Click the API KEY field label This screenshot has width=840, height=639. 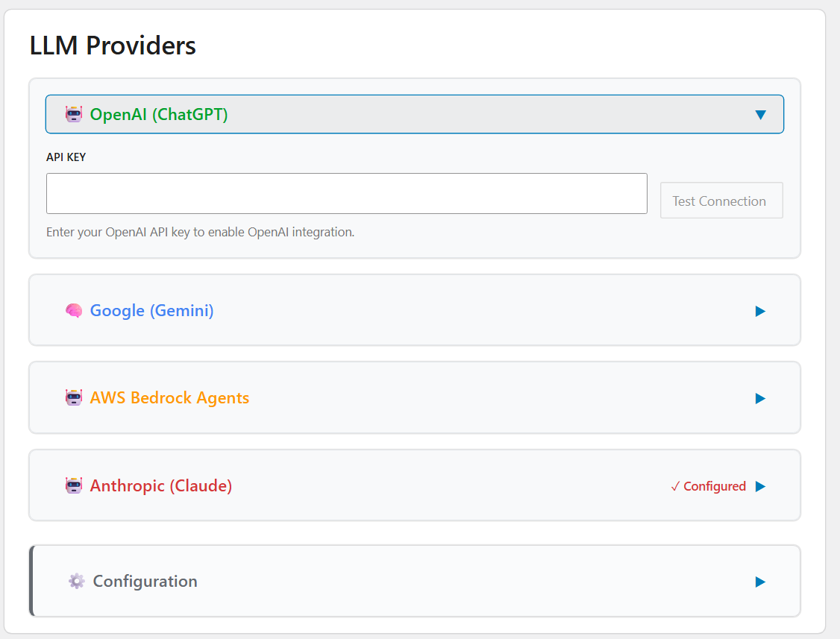66,157
